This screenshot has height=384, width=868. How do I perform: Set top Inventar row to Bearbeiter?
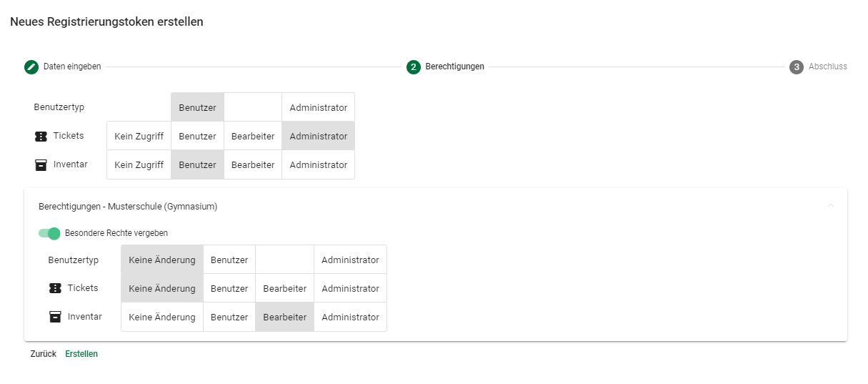coord(253,164)
